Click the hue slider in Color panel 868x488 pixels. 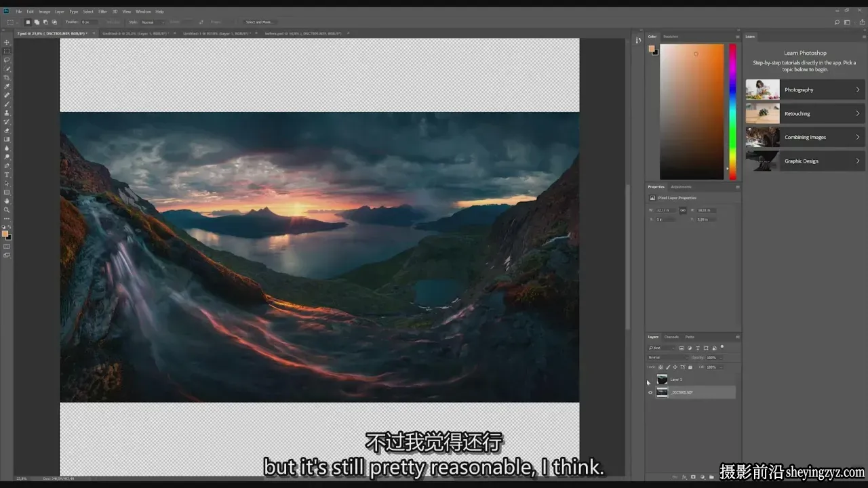(732, 111)
